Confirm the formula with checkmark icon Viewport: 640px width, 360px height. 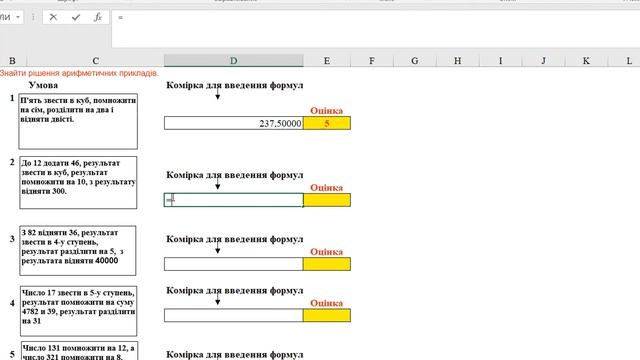click(x=76, y=17)
